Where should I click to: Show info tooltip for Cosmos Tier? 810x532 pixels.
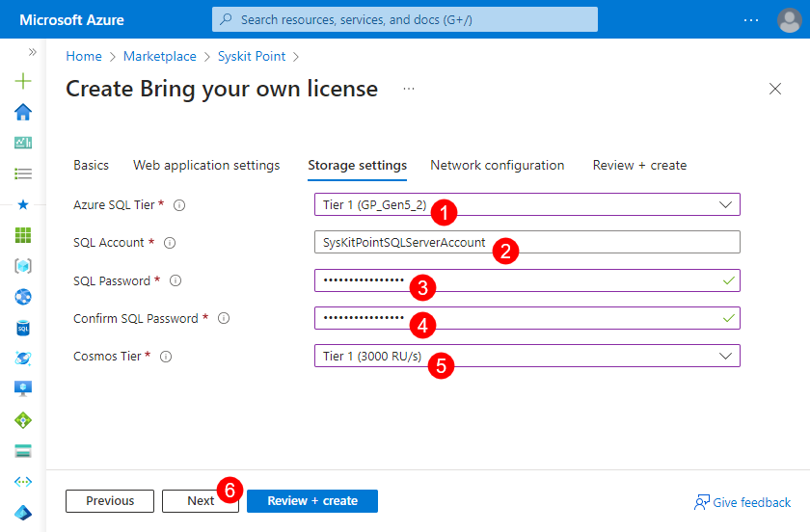tap(166, 357)
